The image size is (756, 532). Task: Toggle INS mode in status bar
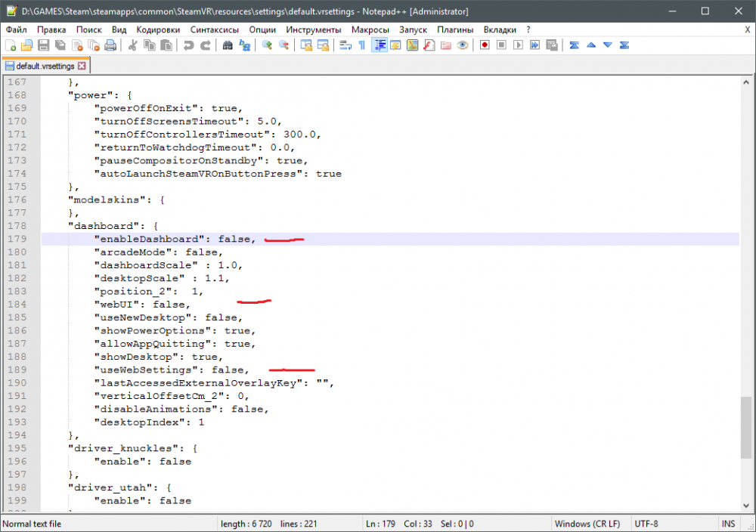[x=728, y=524]
